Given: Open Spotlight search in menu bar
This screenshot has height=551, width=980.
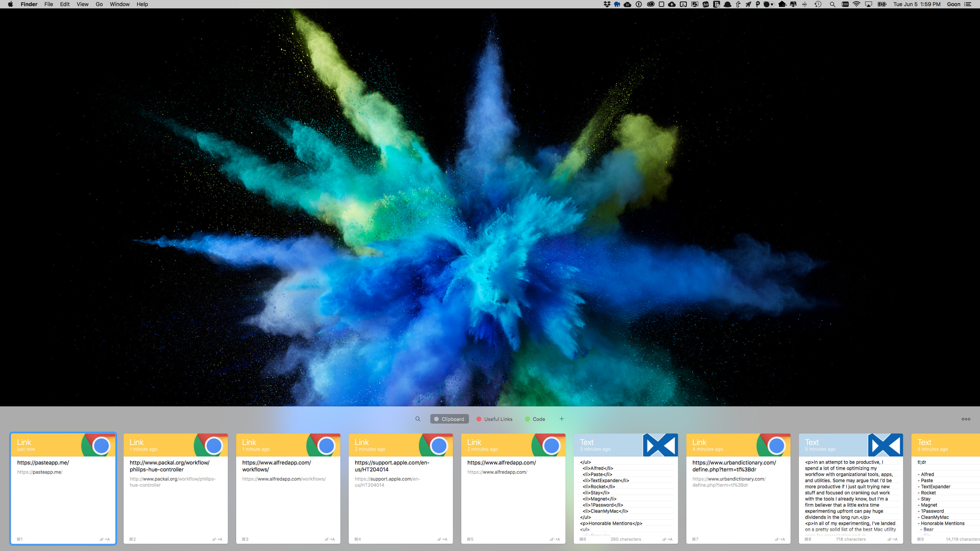Looking at the screenshot, I should point(833,4).
